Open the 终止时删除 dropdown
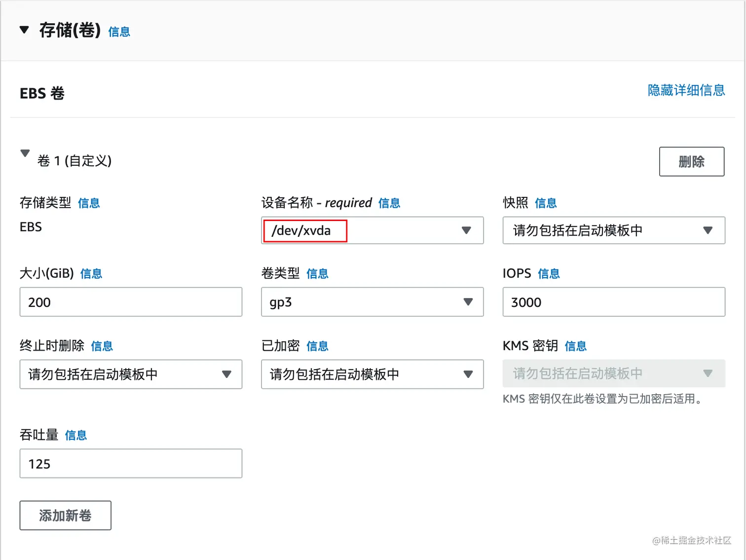This screenshot has width=746, height=560. pyautogui.click(x=131, y=374)
